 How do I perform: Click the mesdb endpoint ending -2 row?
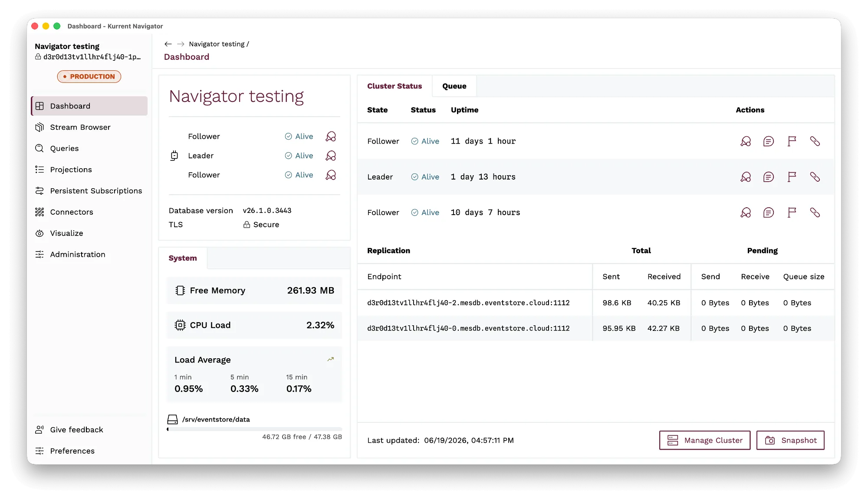595,303
